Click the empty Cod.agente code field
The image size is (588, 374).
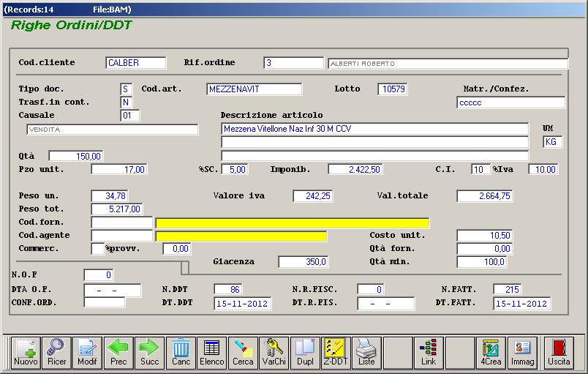[x=122, y=236]
